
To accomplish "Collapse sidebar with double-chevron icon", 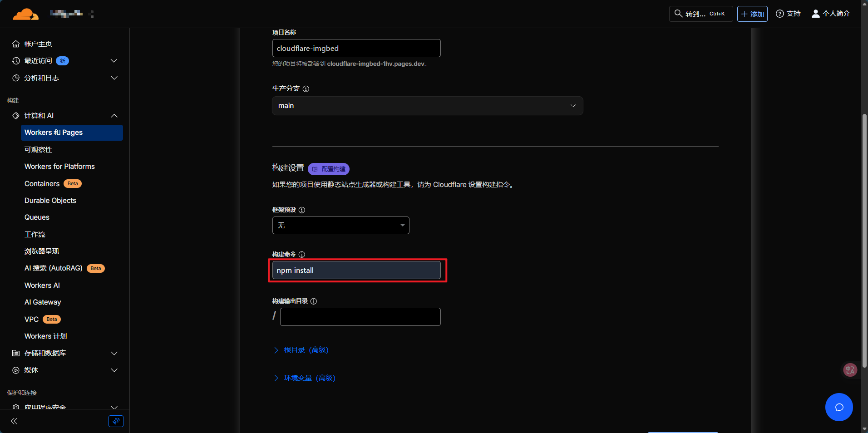I will click(x=14, y=421).
